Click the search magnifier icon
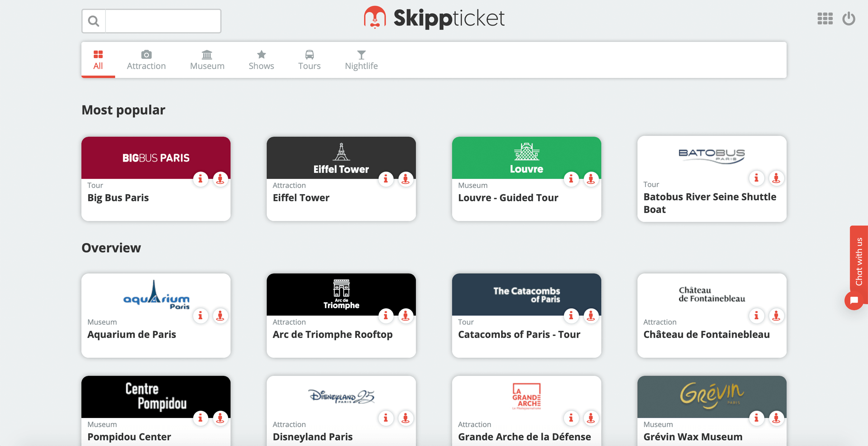The width and height of the screenshot is (868, 446). point(93,21)
